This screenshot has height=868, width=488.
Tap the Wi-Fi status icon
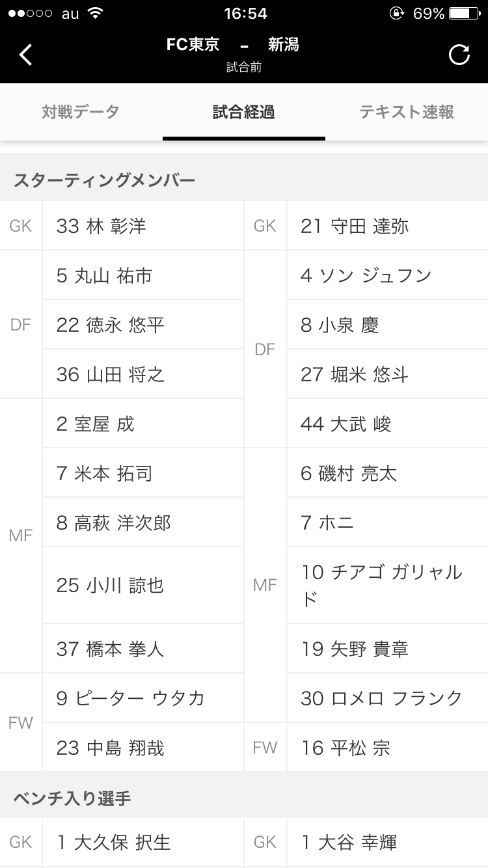(96, 14)
